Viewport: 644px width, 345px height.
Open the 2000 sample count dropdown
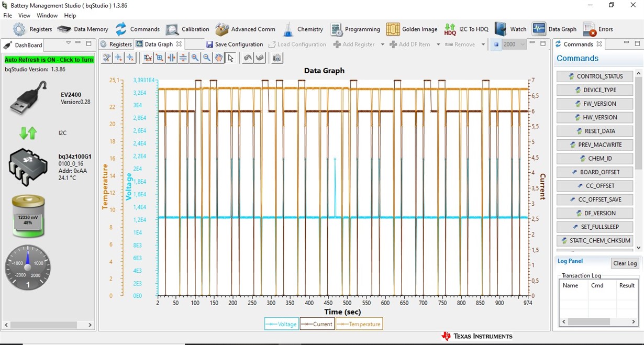514,44
